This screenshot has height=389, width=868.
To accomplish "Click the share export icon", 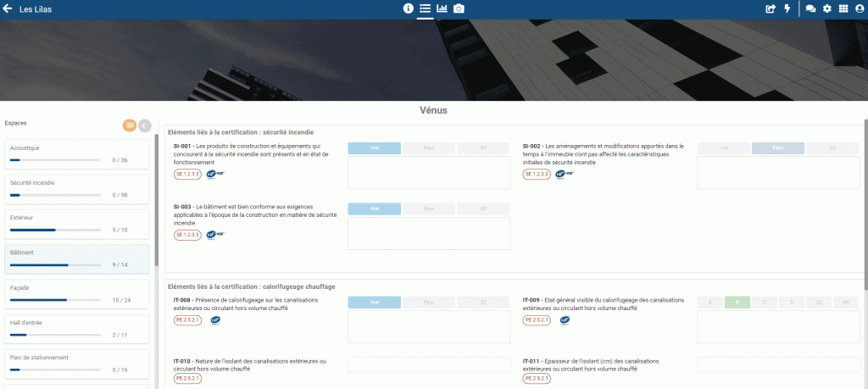I will [771, 9].
